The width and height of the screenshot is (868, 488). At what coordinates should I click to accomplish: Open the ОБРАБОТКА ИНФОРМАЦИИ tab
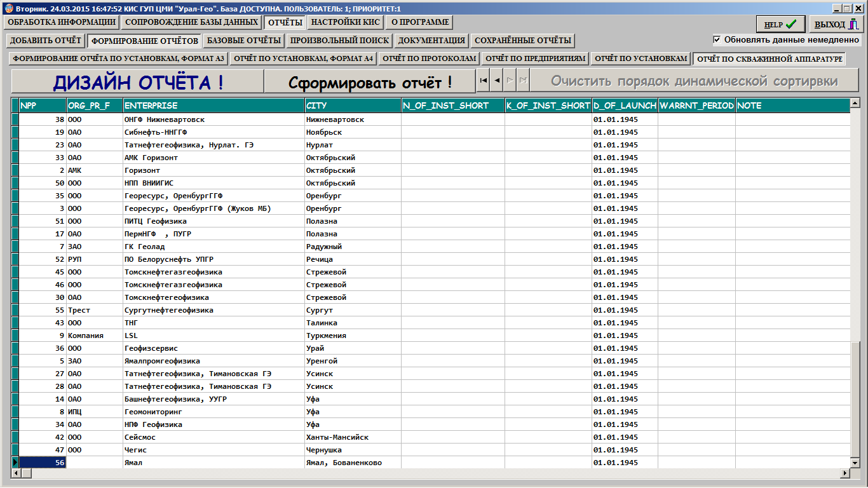coord(62,22)
